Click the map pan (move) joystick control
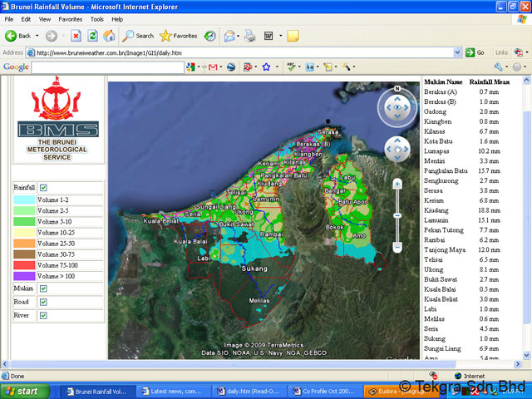 point(397,150)
